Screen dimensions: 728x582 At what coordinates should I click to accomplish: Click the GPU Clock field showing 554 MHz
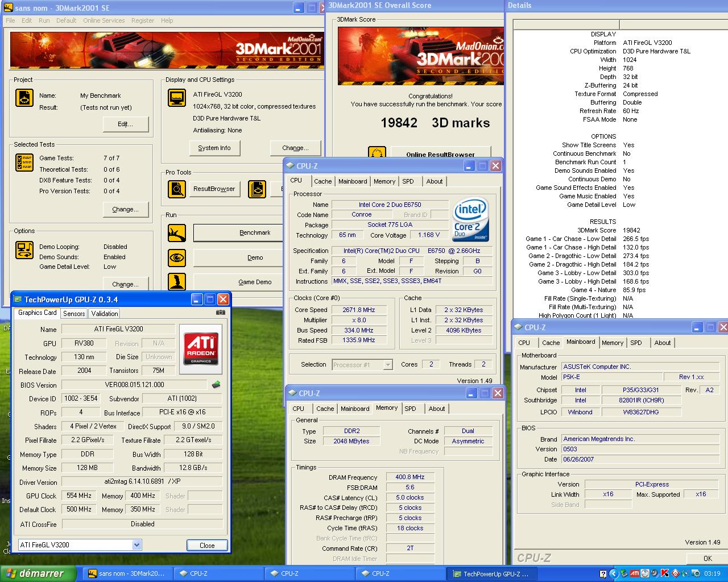click(79, 496)
